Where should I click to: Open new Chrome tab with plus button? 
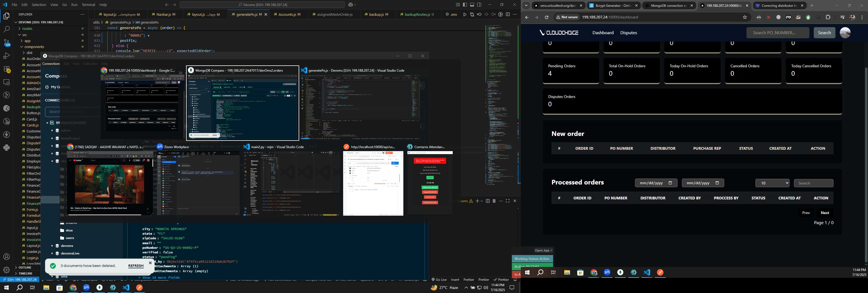[x=811, y=5]
